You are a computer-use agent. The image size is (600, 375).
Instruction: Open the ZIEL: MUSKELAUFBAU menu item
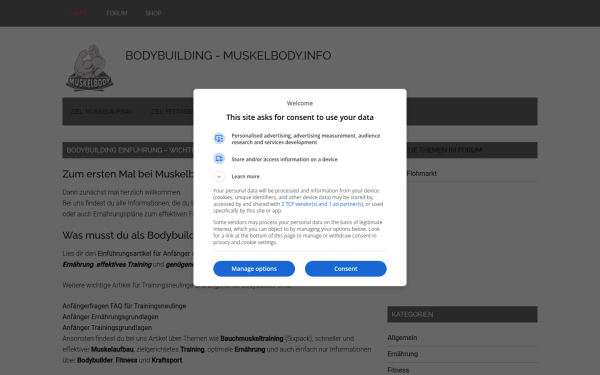point(102,112)
